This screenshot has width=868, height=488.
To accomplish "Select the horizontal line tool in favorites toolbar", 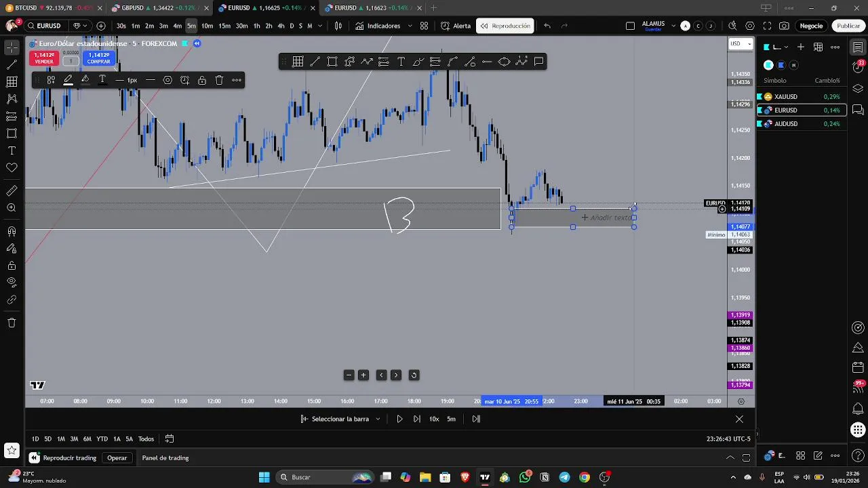I will point(487,62).
